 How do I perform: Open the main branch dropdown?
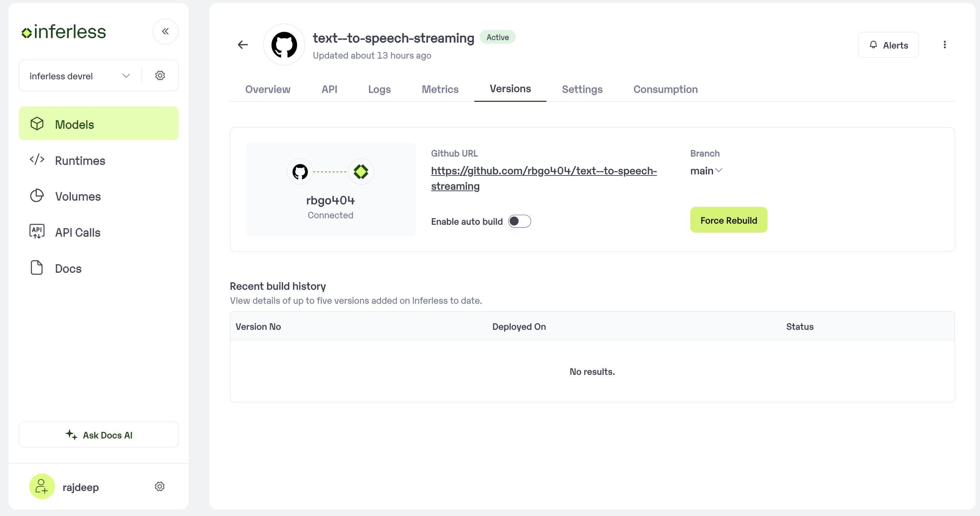pyautogui.click(x=706, y=171)
